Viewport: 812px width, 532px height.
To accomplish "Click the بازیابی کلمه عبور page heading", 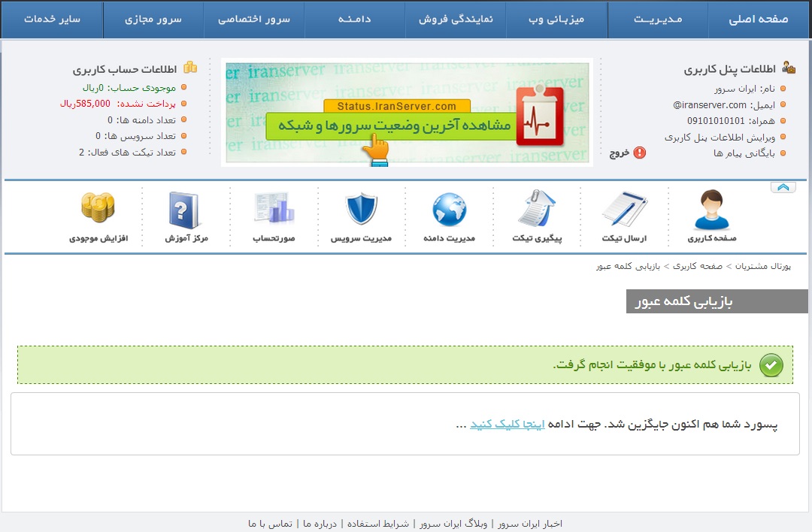I will [683, 302].
